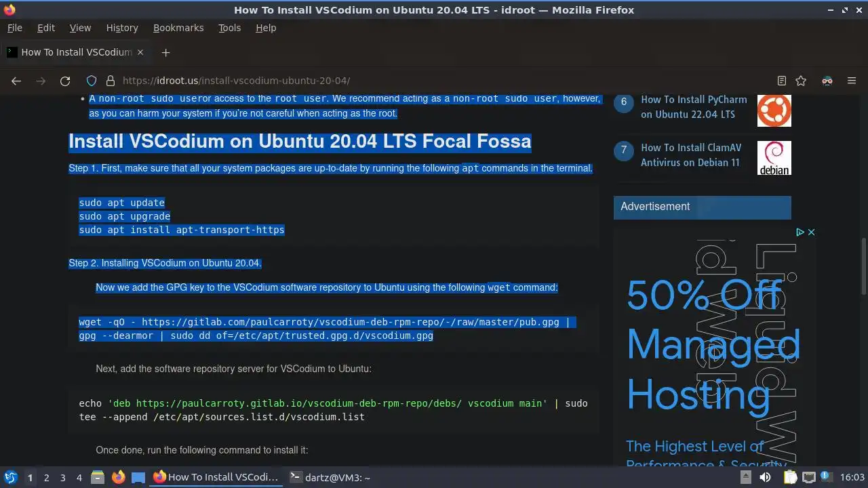Focus the Firefox window in taskbar
Screen dimensions: 868x488
(x=216, y=477)
